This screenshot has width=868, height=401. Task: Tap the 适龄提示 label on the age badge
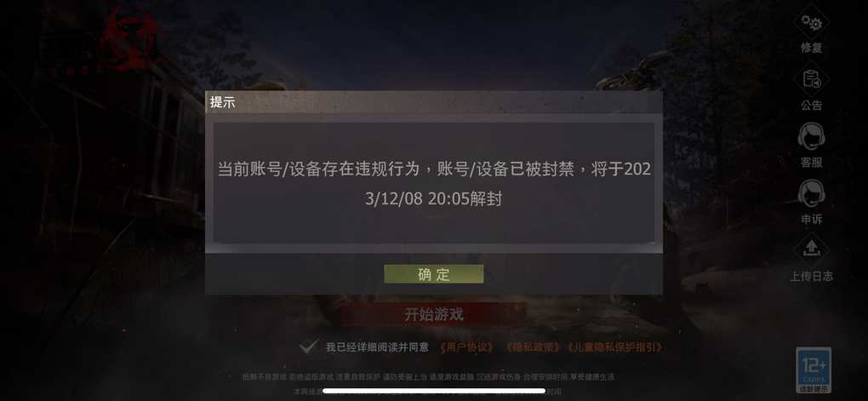coord(814,388)
